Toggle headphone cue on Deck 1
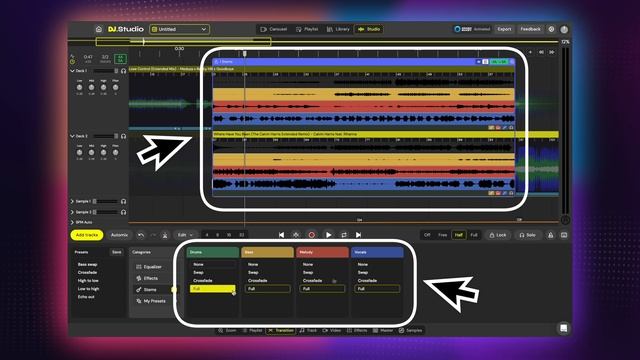 pos(123,71)
